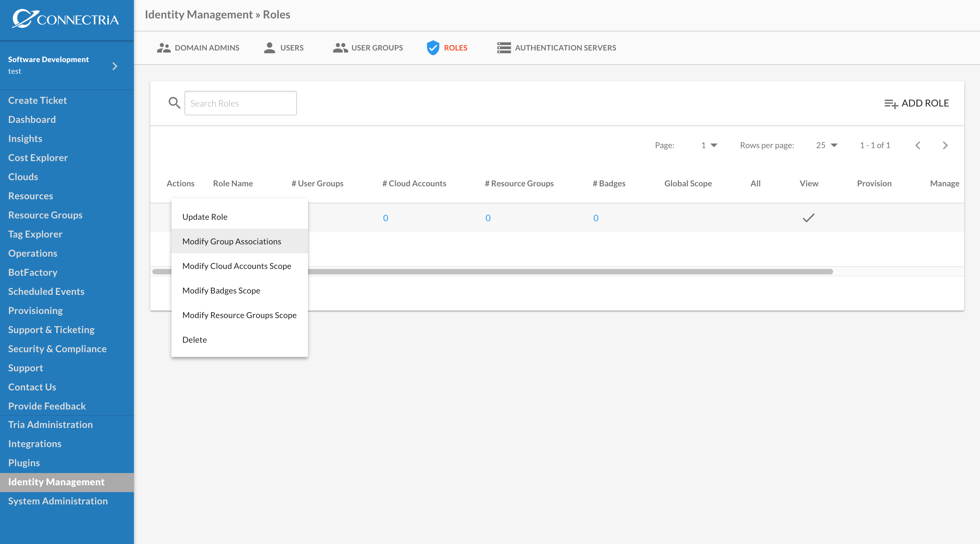The image size is (980, 544).
Task: Click the Role Name column header
Action: coord(233,184)
